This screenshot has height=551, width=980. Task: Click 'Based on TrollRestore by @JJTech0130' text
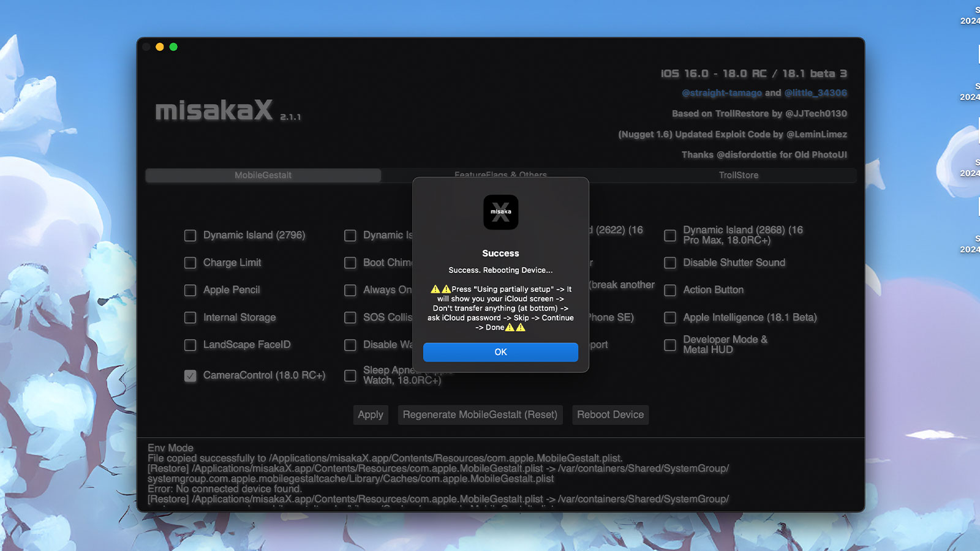pyautogui.click(x=759, y=113)
